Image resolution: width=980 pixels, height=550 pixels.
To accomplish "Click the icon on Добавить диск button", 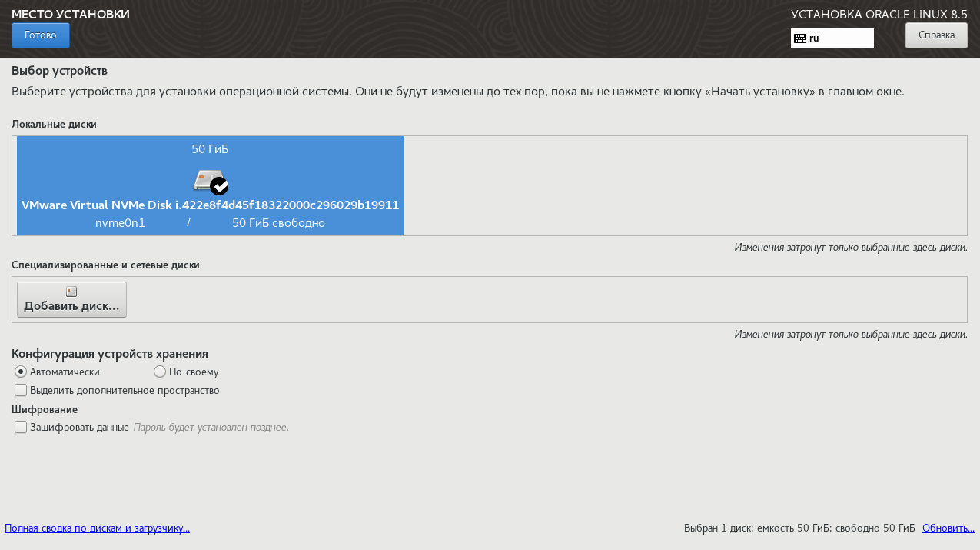I will [x=71, y=292].
